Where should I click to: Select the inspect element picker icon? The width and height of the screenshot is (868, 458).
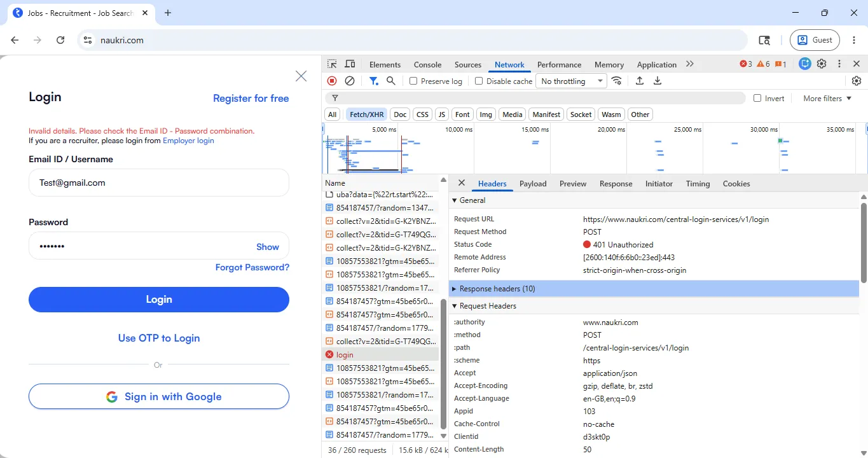332,64
